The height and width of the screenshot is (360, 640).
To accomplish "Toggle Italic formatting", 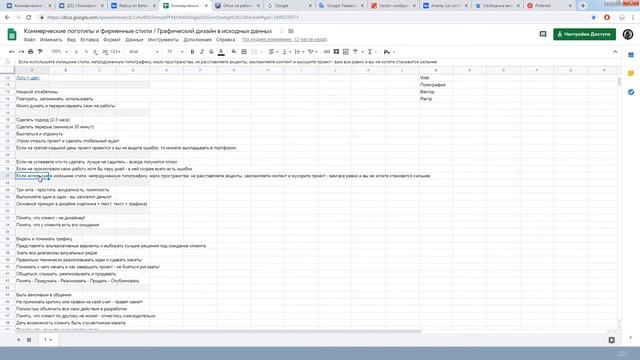I will pyautogui.click(x=202, y=52).
